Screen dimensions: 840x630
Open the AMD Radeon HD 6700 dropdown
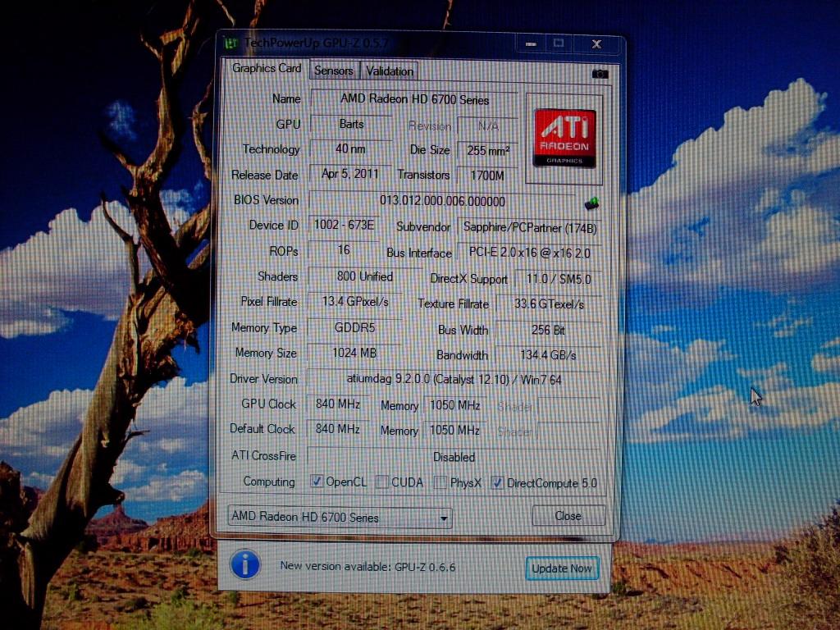[340, 517]
